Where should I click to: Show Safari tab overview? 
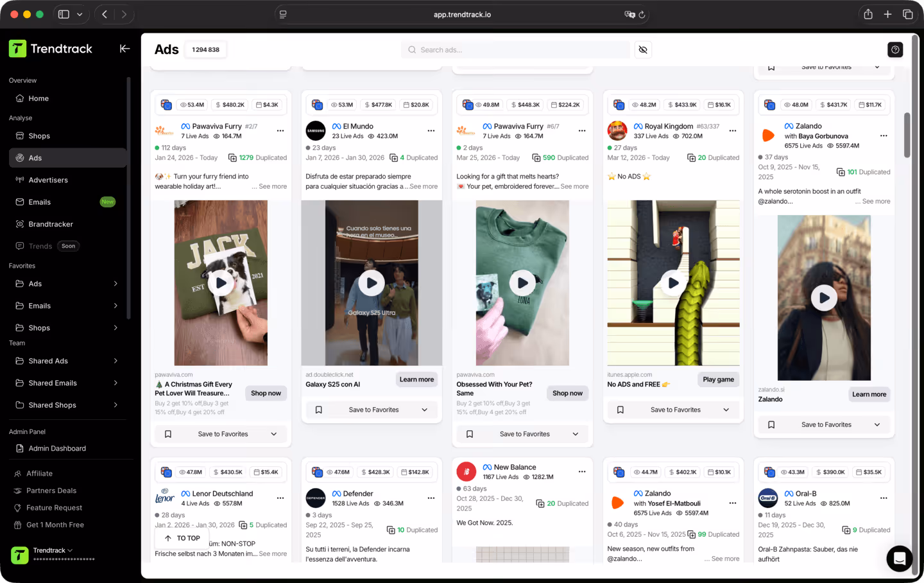[908, 14]
